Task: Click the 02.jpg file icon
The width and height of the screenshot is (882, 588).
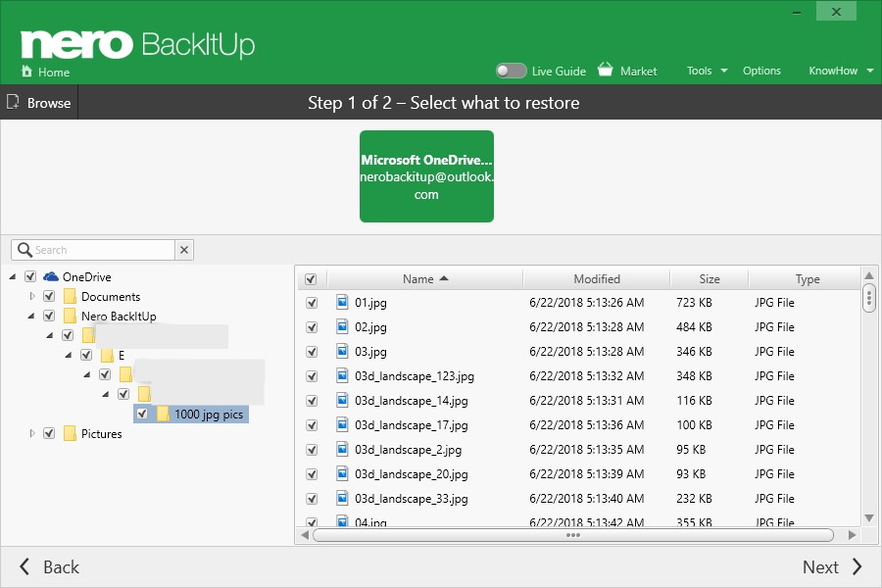Action: (x=342, y=326)
